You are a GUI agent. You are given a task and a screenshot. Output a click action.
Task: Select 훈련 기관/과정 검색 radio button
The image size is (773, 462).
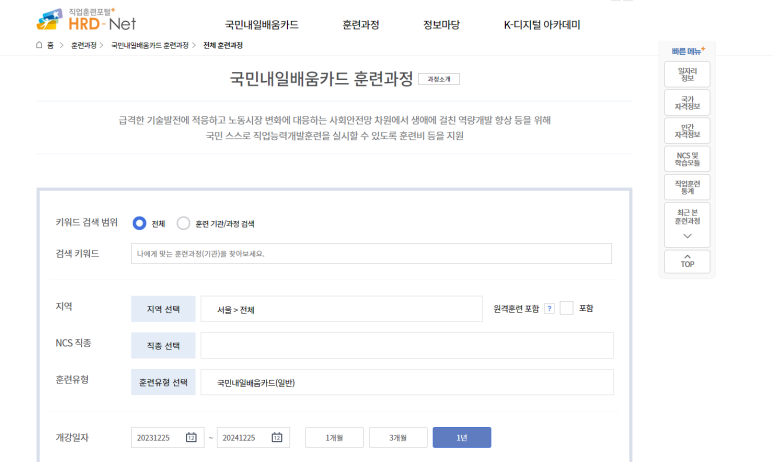(x=183, y=223)
